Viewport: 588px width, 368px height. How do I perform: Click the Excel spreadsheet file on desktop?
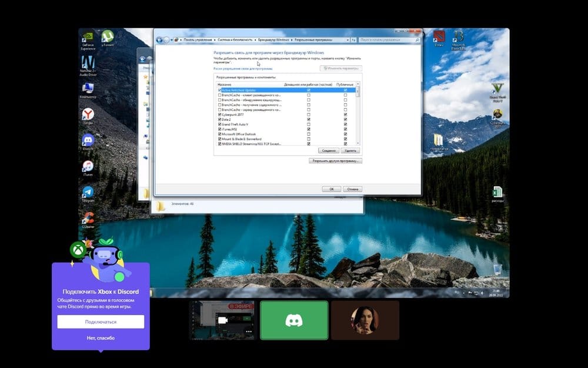497,193
